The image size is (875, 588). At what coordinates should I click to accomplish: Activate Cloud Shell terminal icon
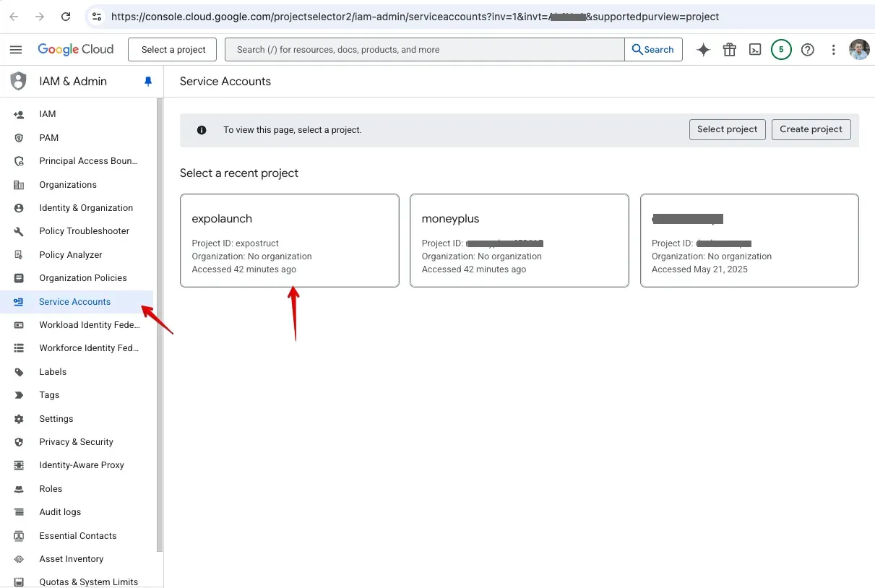point(755,50)
